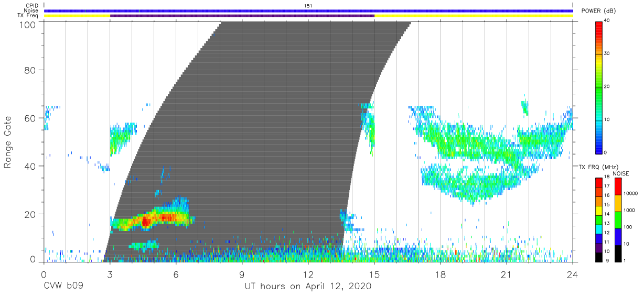
Task: Click the 21 tick on UT hours axis
Action: pos(507,274)
